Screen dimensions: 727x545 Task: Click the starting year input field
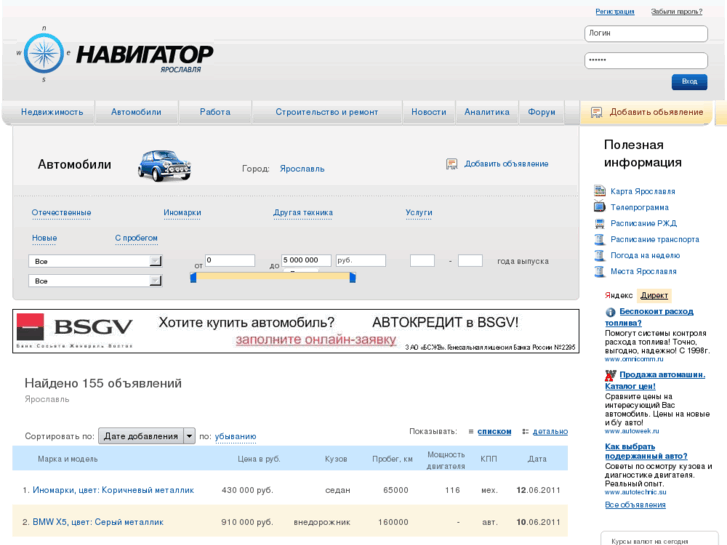coord(422,260)
